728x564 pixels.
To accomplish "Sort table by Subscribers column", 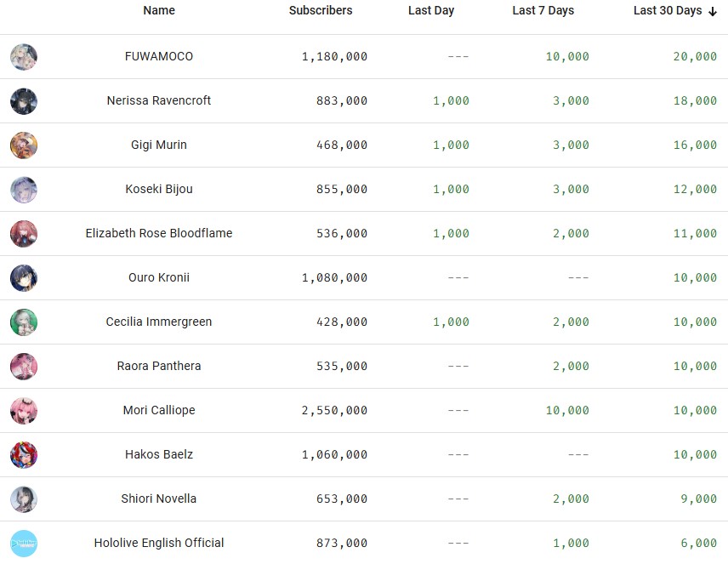I will (321, 10).
